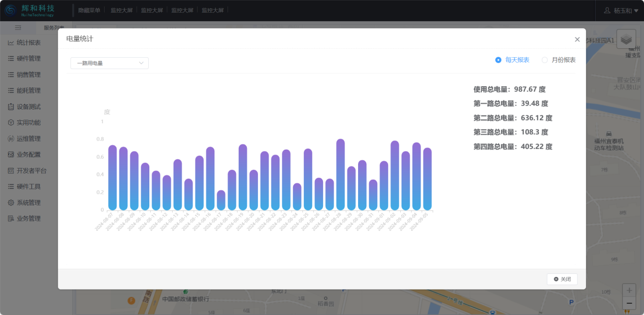Click the 关闭 button in dialog footer
This screenshot has width=644, height=315.
pyautogui.click(x=562, y=279)
